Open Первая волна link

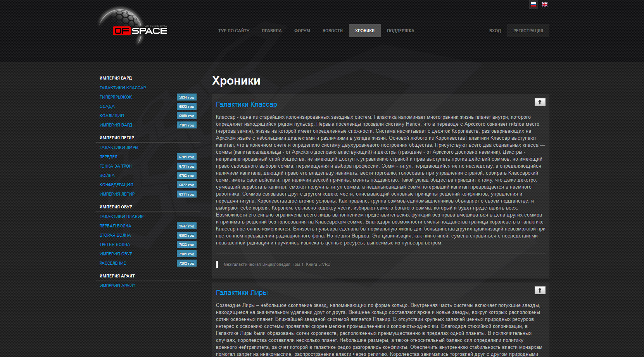pyautogui.click(x=115, y=226)
